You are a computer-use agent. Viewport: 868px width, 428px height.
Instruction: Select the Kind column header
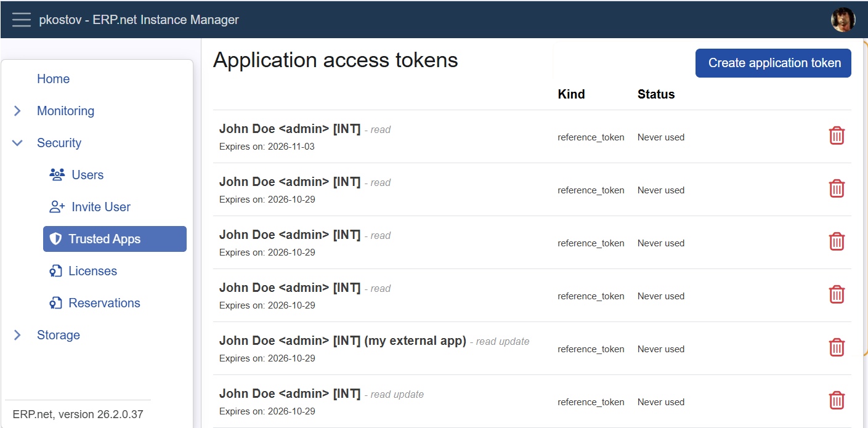[571, 94]
